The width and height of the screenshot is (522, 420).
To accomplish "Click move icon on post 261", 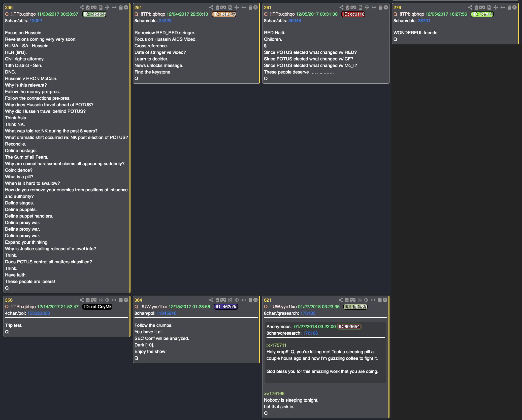I will pyautogui.click(x=367, y=7).
